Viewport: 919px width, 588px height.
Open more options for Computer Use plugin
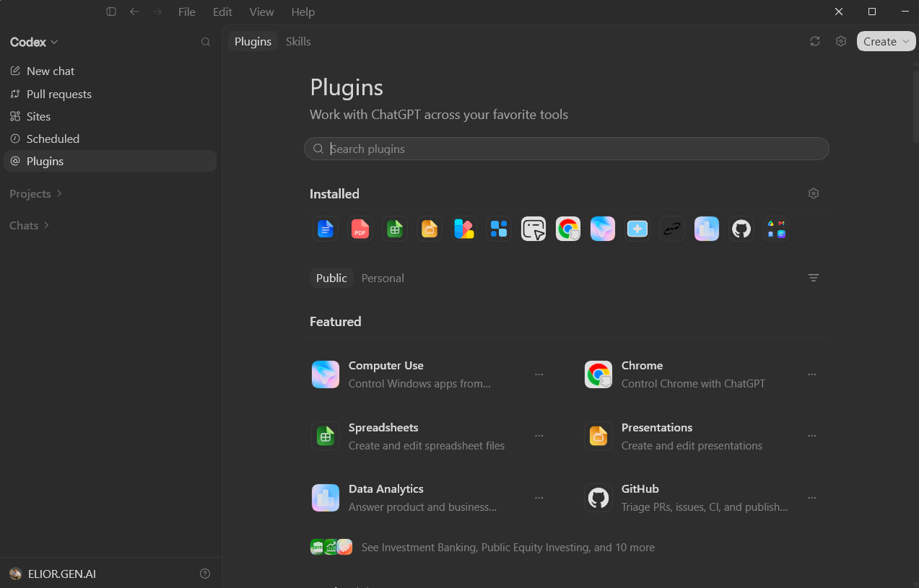(x=539, y=374)
